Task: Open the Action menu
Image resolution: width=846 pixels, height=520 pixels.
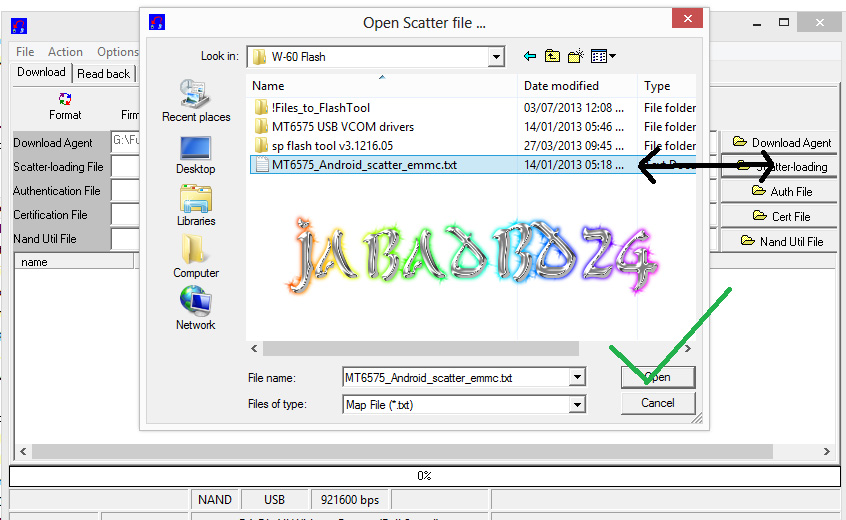Action: tap(65, 52)
